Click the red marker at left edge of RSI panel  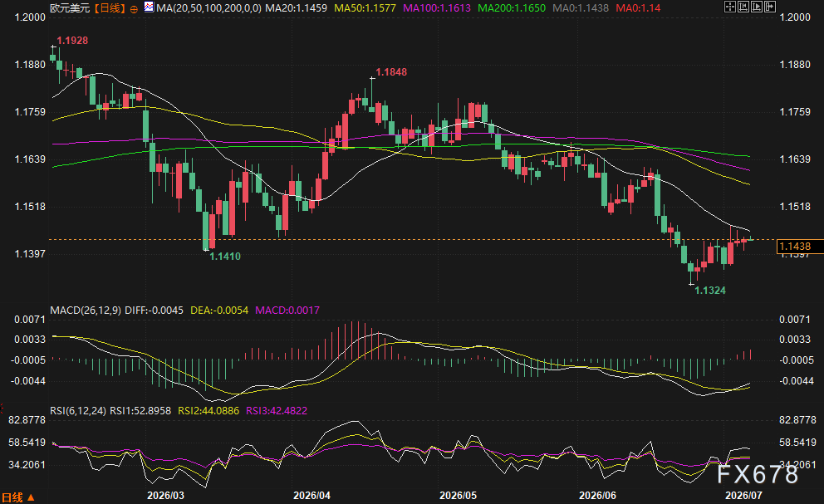tap(2, 408)
